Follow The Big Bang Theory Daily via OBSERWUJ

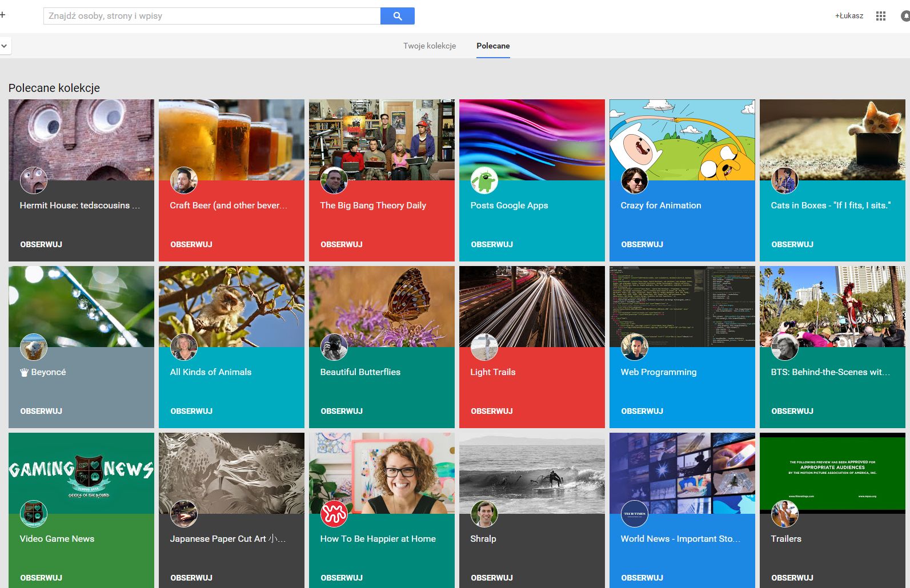pos(342,244)
